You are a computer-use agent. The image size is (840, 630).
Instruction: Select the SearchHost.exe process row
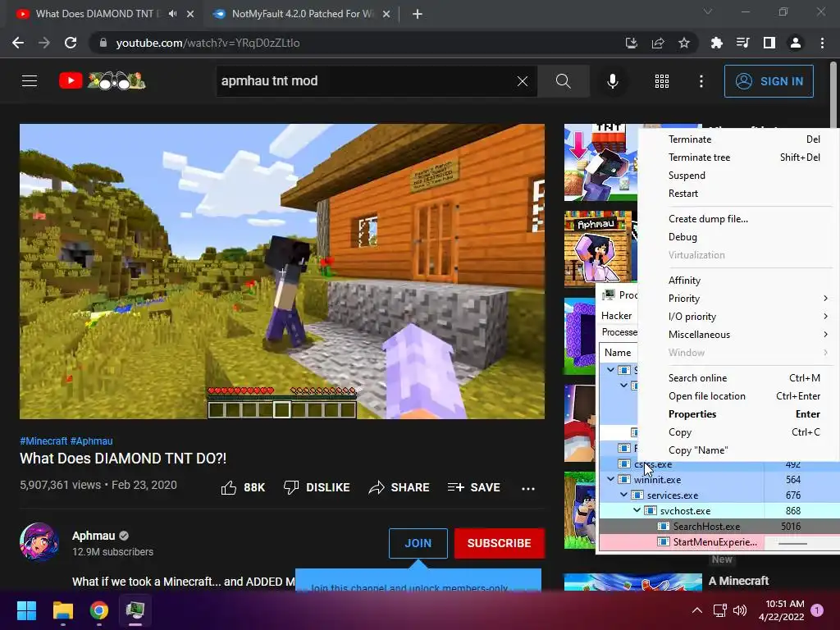pos(718,526)
